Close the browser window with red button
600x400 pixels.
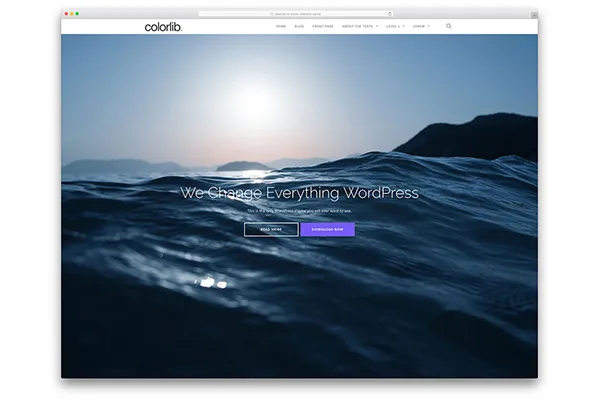[x=67, y=13]
